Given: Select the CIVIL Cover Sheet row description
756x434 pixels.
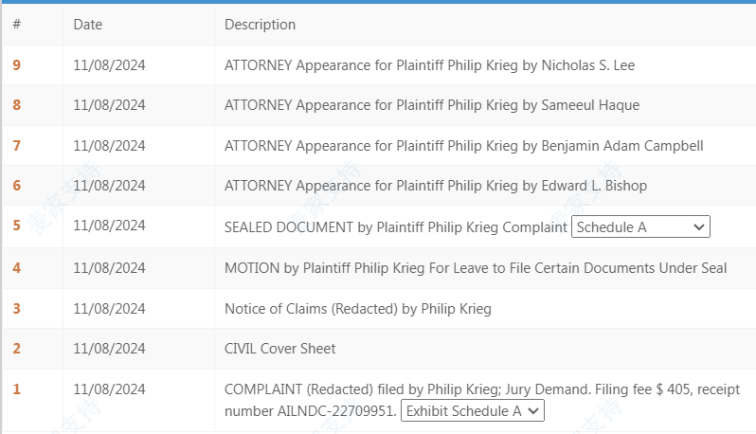Looking at the screenshot, I should tap(280, 349).
